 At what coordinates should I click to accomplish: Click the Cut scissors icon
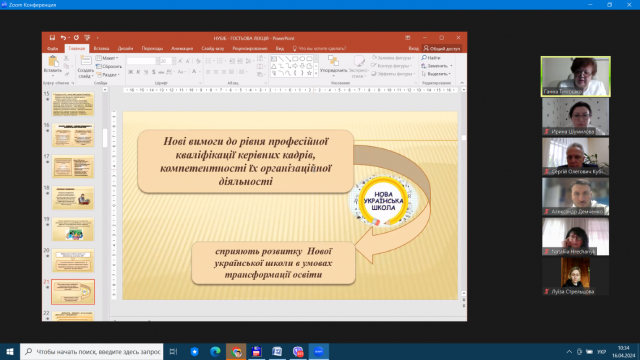(x=67, y=58)
